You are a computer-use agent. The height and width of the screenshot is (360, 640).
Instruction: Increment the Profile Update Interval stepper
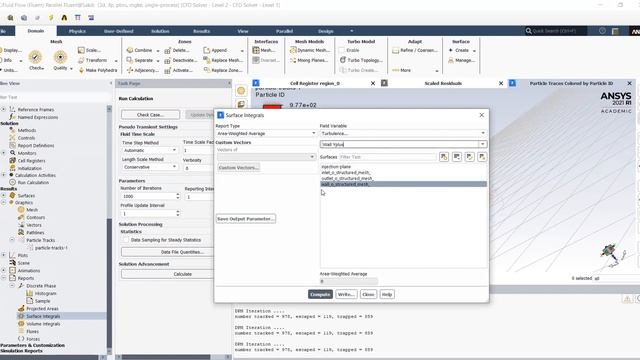click(178, 211)
